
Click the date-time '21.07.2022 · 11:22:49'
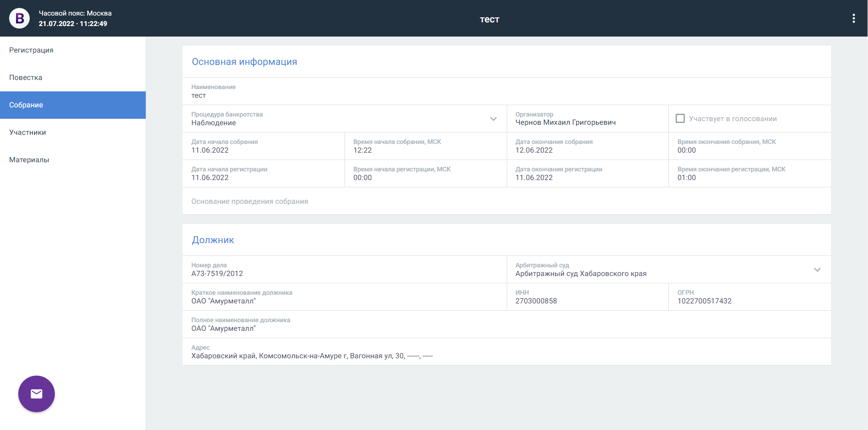click(x=73, y=24)
